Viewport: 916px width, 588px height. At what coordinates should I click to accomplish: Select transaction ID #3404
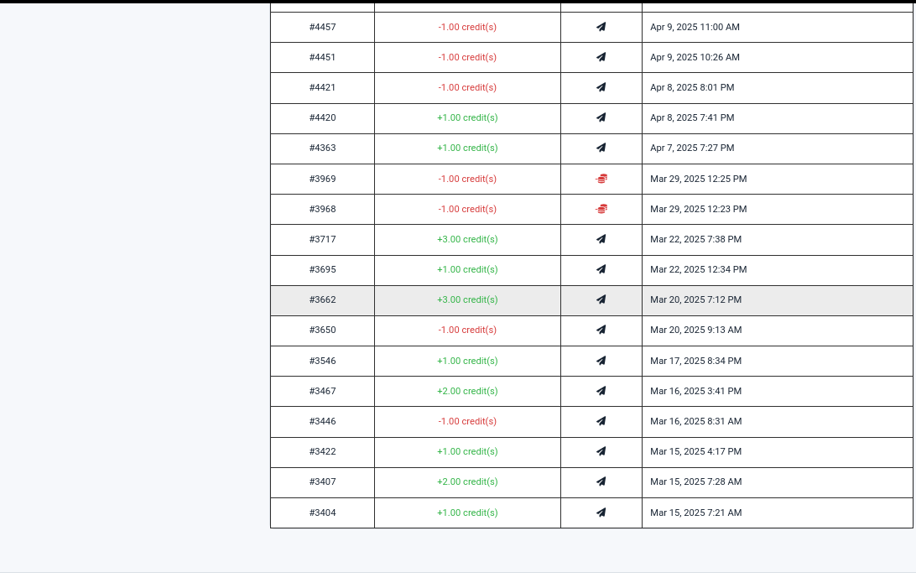coord(322,513)
